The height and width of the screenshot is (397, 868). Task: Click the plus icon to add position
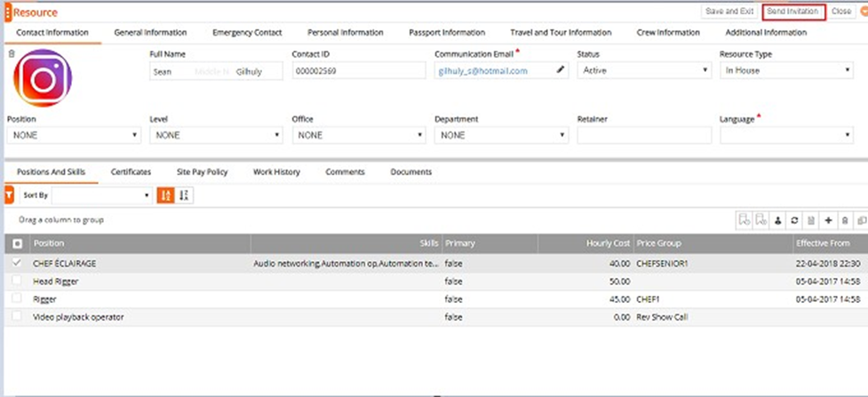click(828, 219)
